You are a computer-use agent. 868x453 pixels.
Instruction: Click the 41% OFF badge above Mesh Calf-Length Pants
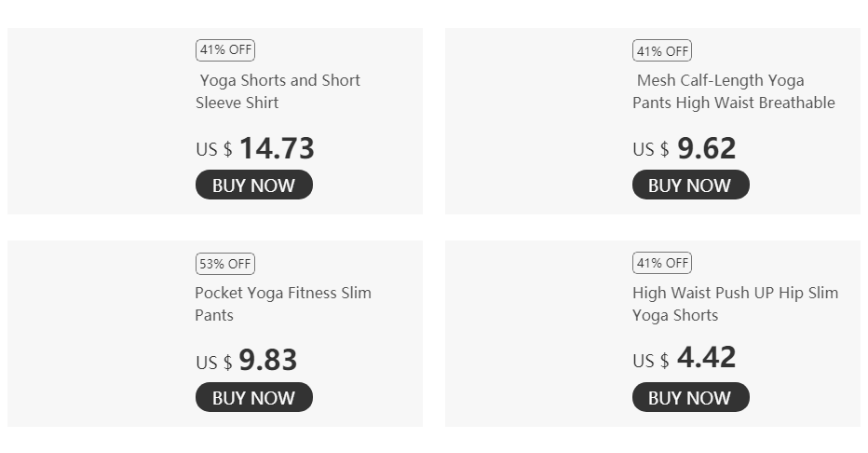tap(661, 50)
